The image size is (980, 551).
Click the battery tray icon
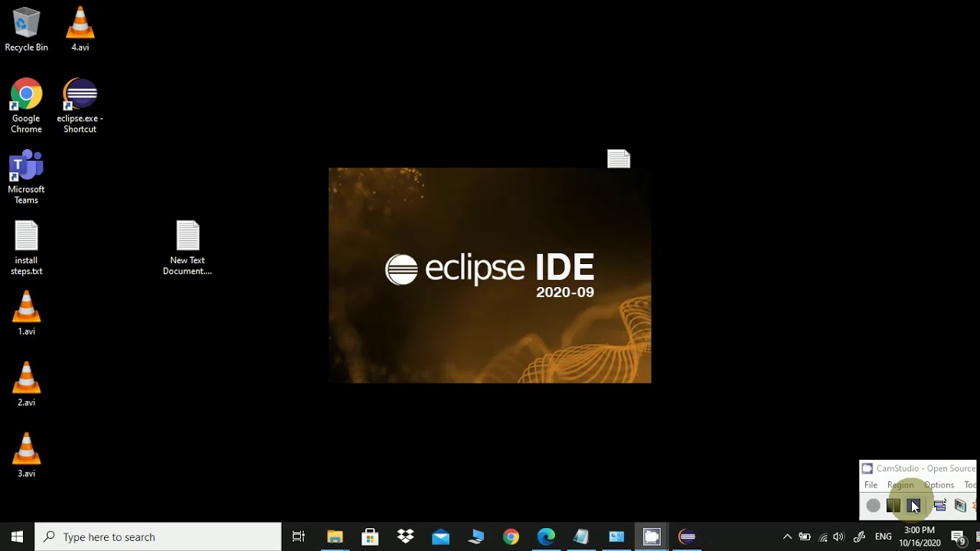point(805,536)
